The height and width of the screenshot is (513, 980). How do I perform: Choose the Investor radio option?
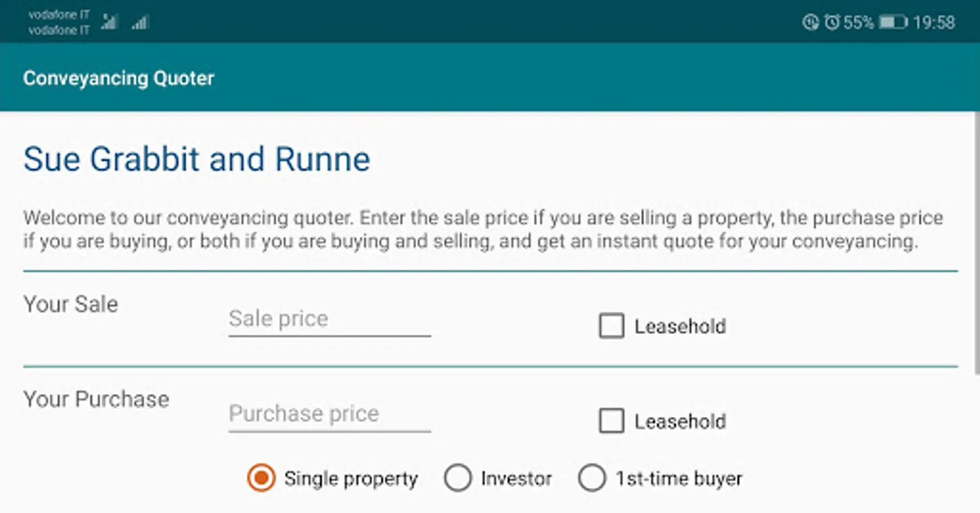pyautogui.click(x=458, y=478)
